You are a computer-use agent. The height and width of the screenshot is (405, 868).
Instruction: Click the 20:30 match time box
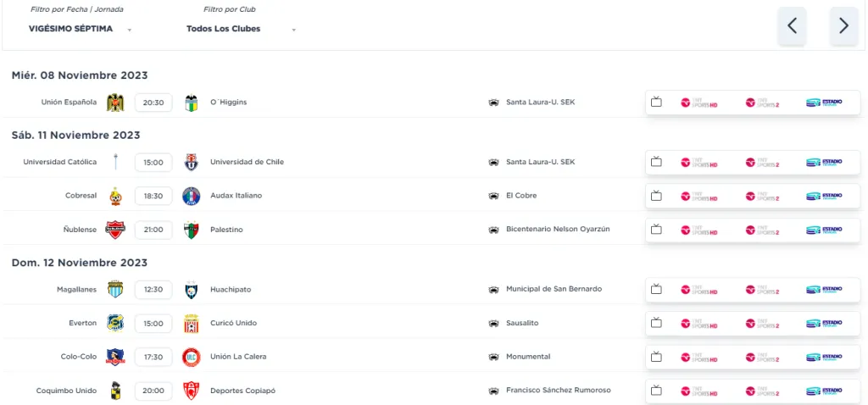pyautogui.click(x=153, y=103)
